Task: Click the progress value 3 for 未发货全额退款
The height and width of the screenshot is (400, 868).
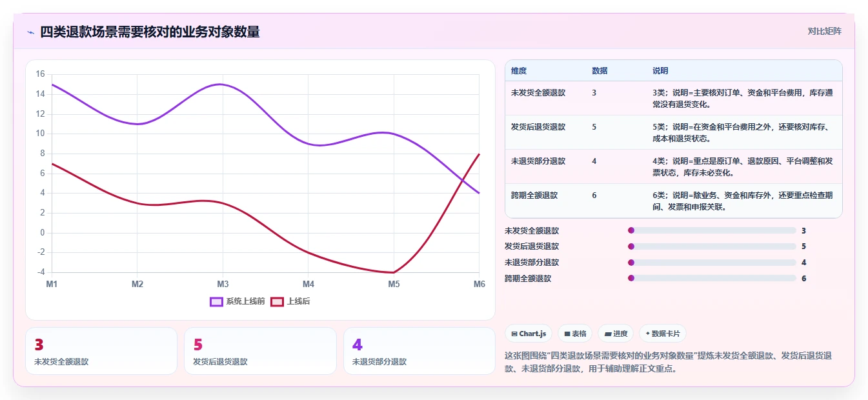Action: 803,231
